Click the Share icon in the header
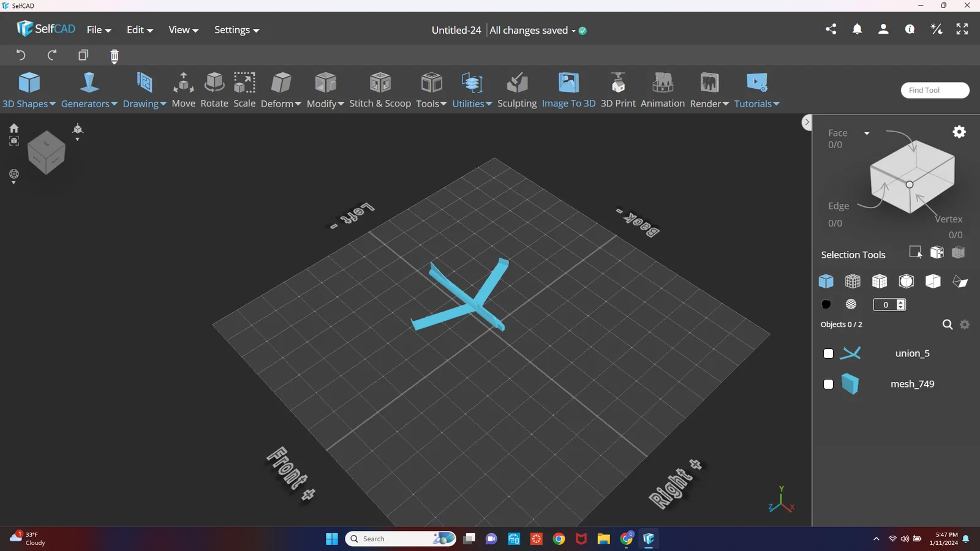 831,29
